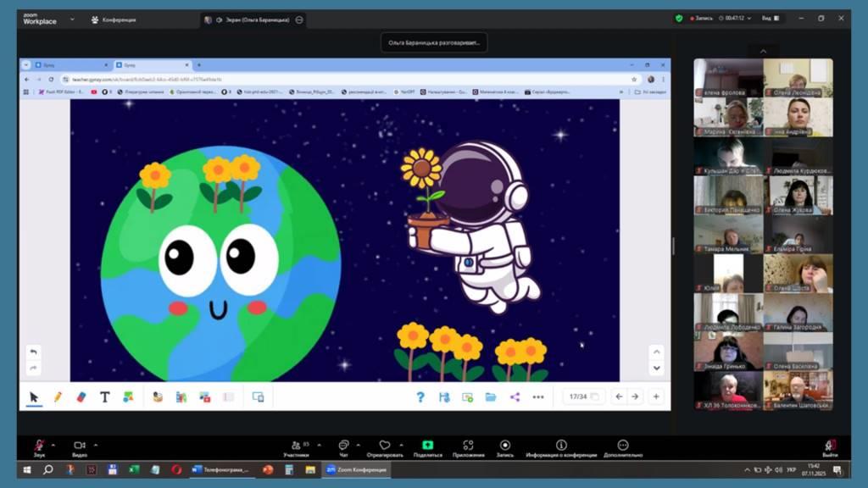Open the Приложения apps icon

click(468, 446)
